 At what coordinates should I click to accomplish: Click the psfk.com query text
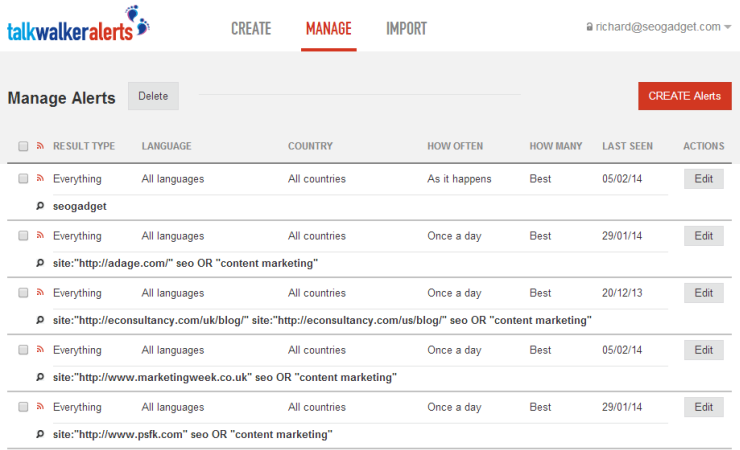click(x=193, y=434)
